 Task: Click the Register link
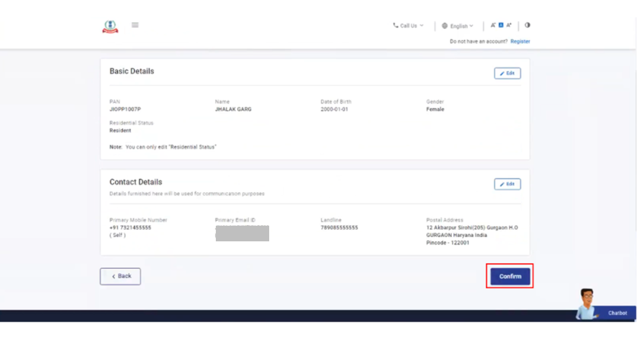point(520,42)
